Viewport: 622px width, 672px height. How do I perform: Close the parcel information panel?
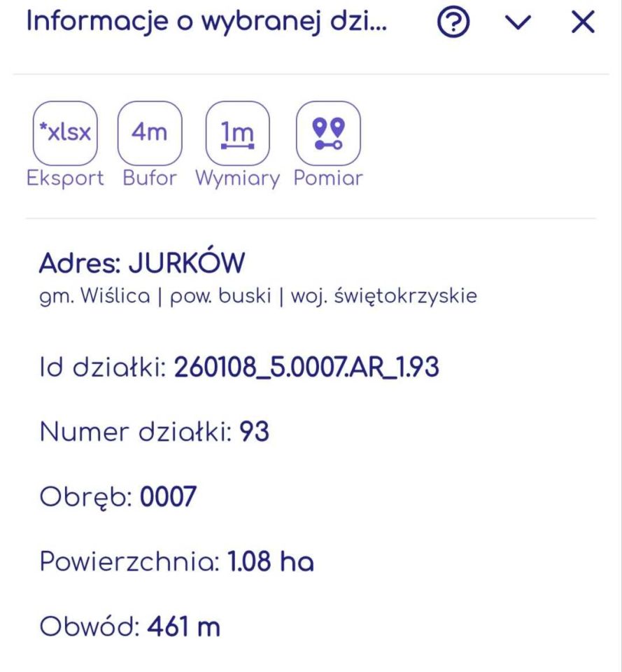point(581,22)
